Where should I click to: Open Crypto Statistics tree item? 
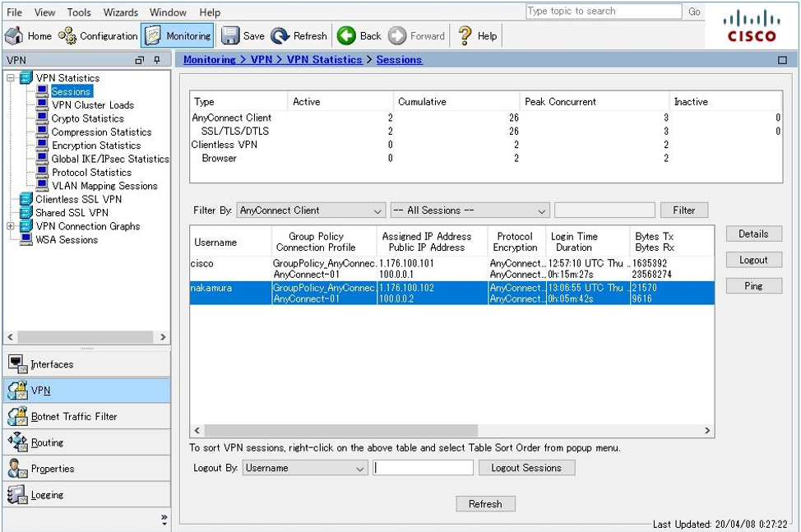(87, 118)
